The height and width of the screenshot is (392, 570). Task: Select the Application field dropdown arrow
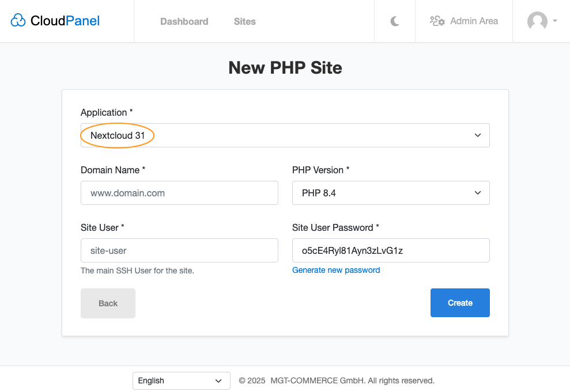point(478,135)
